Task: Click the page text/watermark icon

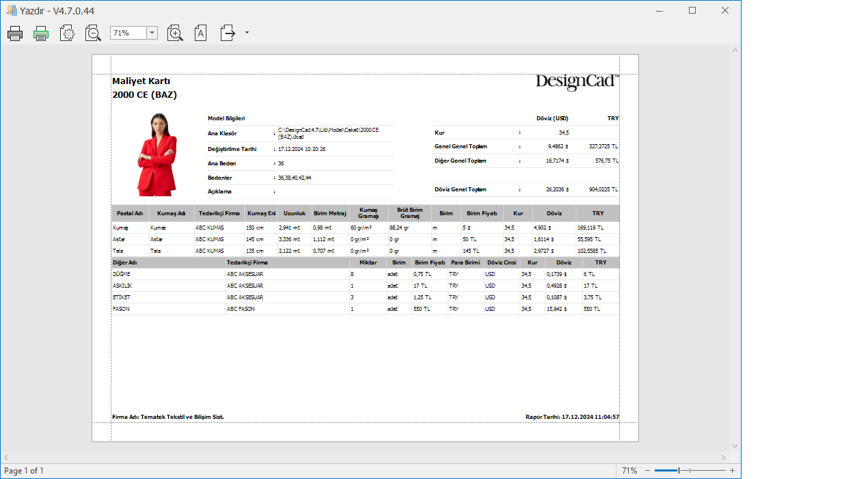Action: [200, 33]
